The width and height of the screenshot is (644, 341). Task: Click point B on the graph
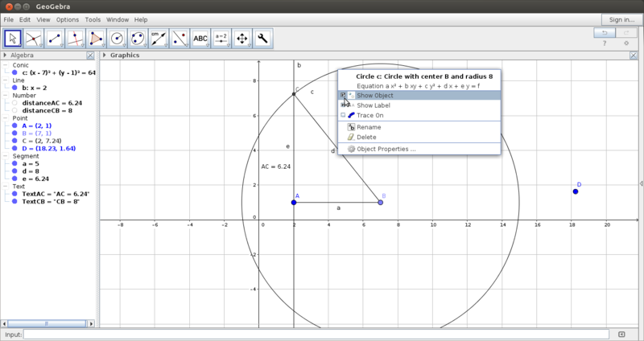click(380, 203)
